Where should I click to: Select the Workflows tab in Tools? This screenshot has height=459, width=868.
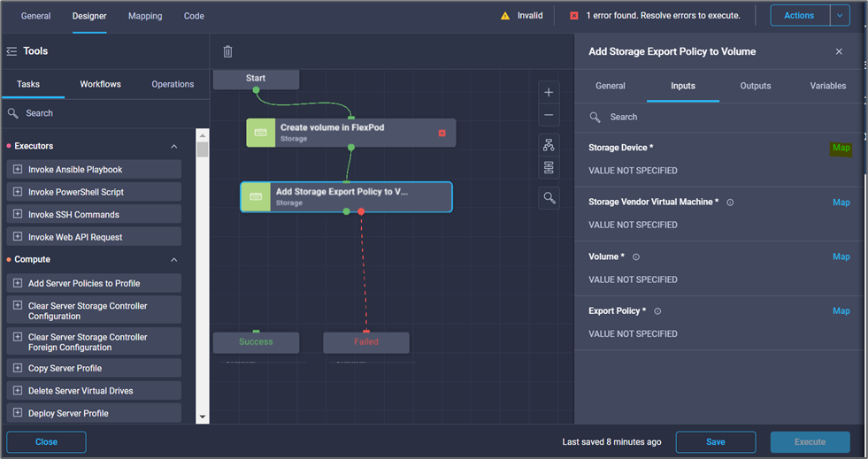point(100,84)
